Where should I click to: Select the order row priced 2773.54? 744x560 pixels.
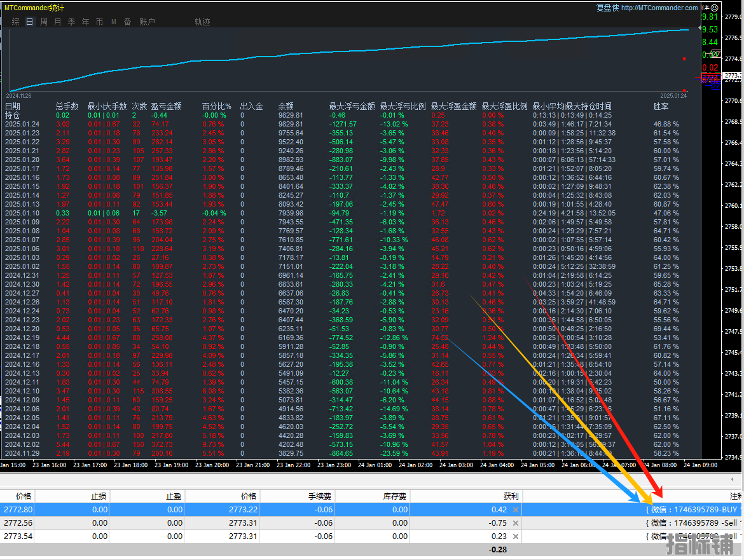point(372,536)
